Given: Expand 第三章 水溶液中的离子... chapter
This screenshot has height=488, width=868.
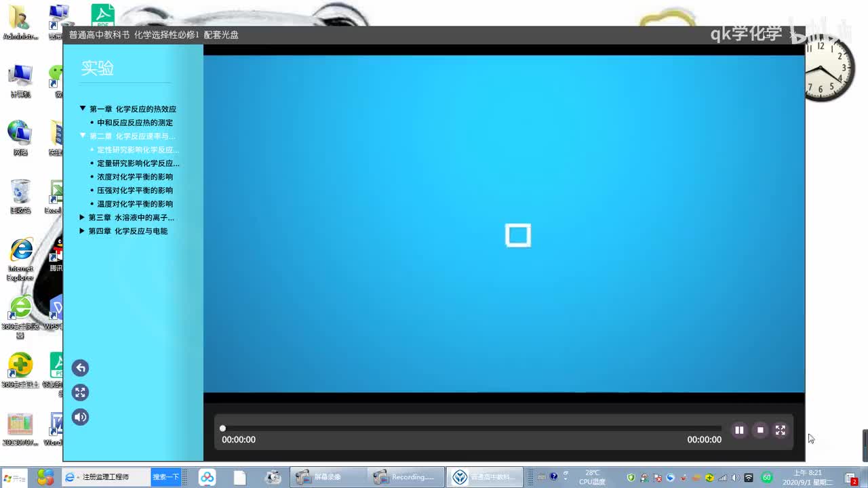Looking at the screenshot, I should tap(82, 218).
